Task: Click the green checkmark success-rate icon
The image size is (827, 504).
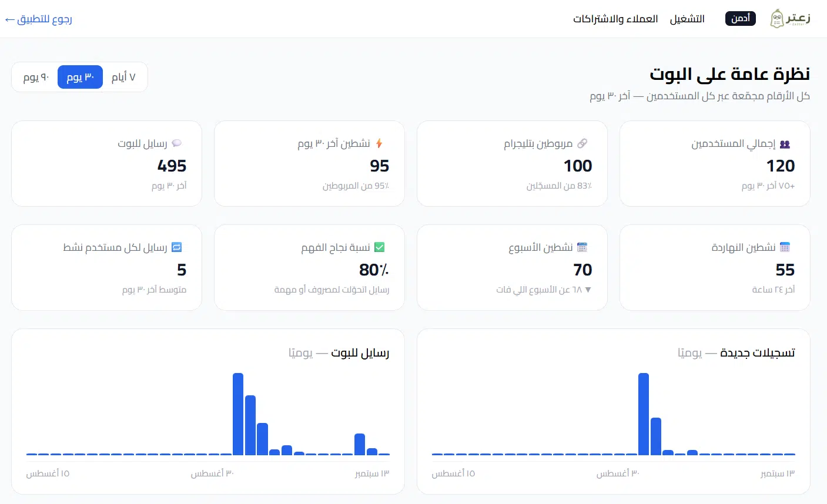Action: pyautogui.click(x=379, y=247)
